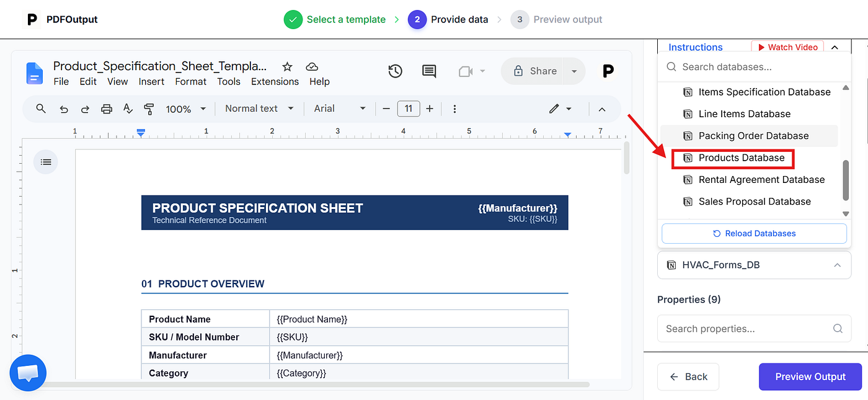Click the video meeting camera icon
This screenshot has width=868, height=400.
coord(466,71)
